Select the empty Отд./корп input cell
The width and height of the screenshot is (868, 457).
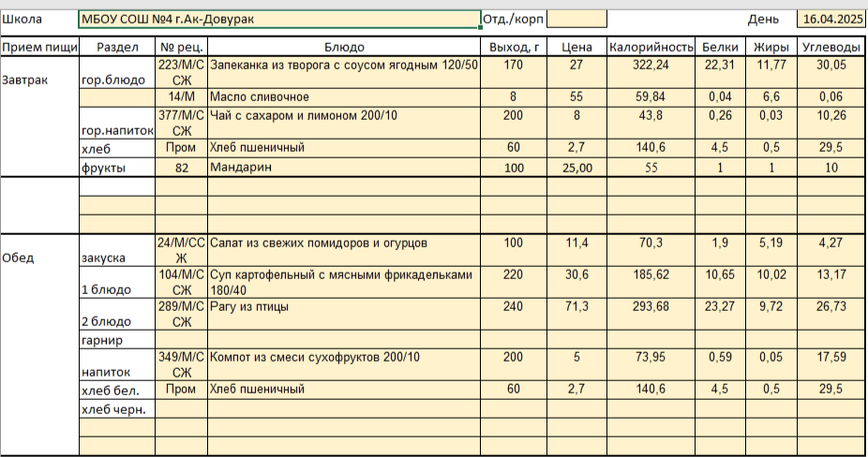pos(576,20)
